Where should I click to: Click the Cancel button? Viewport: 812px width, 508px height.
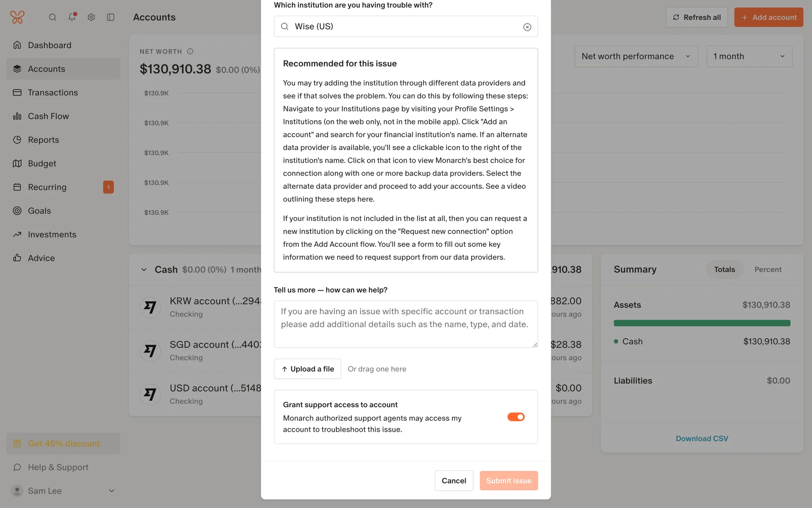[453, 480]
